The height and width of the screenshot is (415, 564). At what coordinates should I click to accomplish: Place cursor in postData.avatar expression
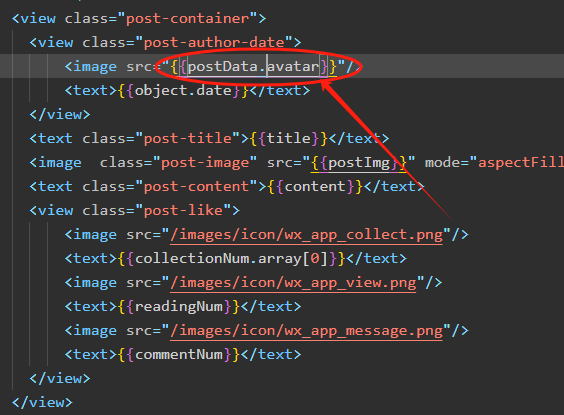[x=254, y=67]
